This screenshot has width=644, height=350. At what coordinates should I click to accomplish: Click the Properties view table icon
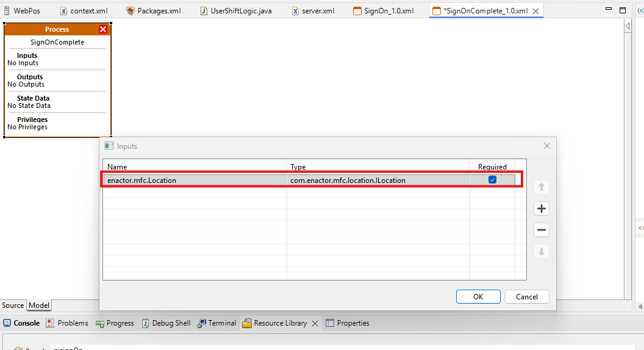point(330,323)
